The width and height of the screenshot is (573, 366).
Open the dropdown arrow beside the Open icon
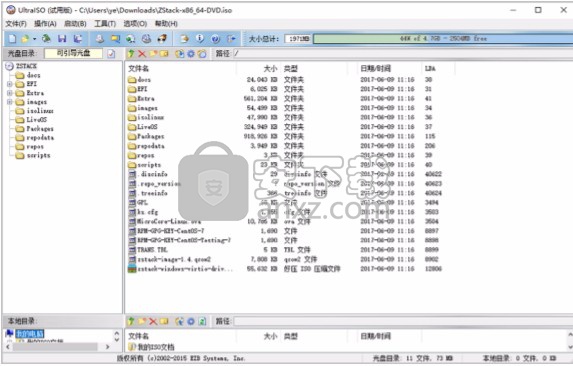pyautogui.click(x=34, y=39)
